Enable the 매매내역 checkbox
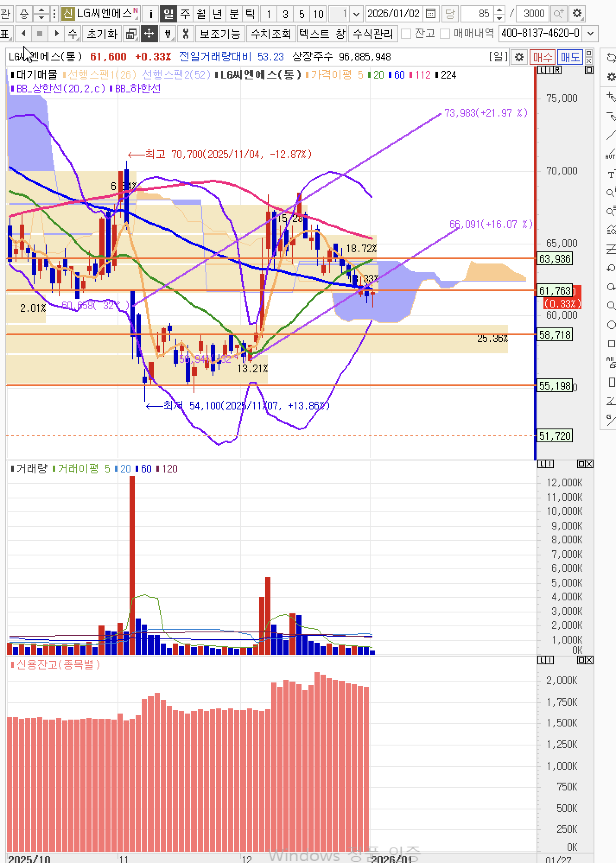The width and height of the screenshot is (616, 863). click(445, 34)
